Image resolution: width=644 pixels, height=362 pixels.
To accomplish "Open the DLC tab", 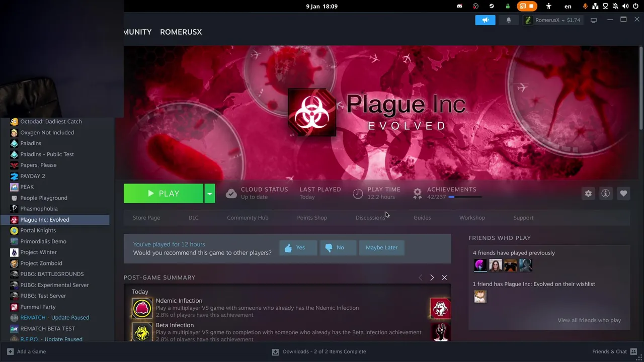I will 194,218.
